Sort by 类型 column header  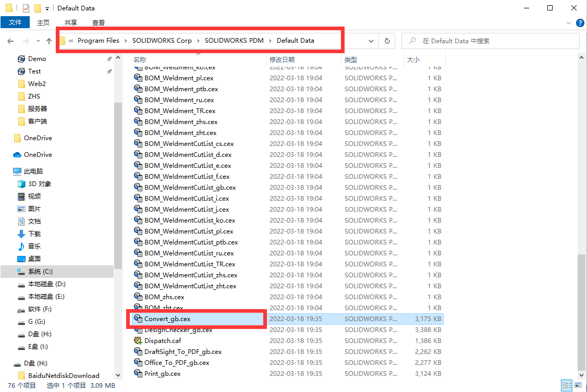tap(351, 59)
